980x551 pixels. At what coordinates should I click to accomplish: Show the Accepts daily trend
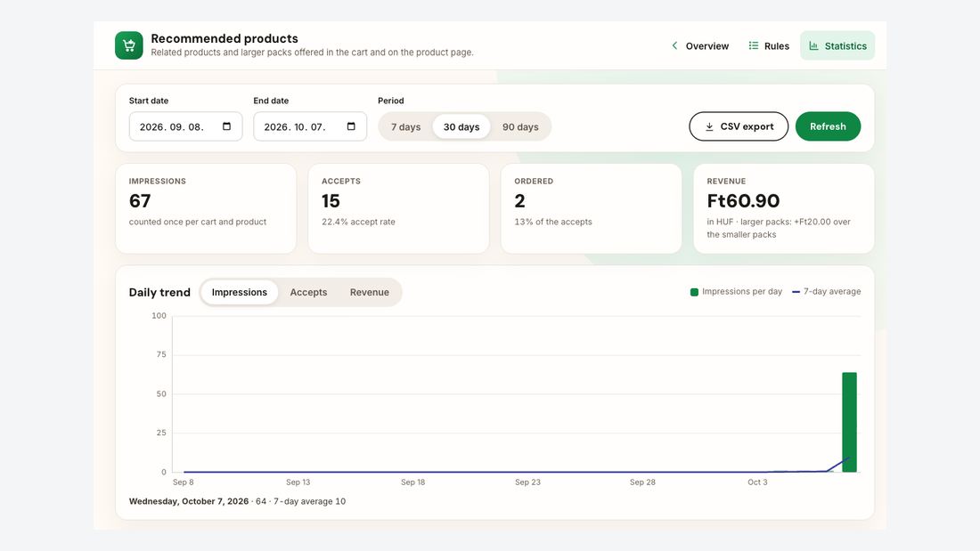308,292
